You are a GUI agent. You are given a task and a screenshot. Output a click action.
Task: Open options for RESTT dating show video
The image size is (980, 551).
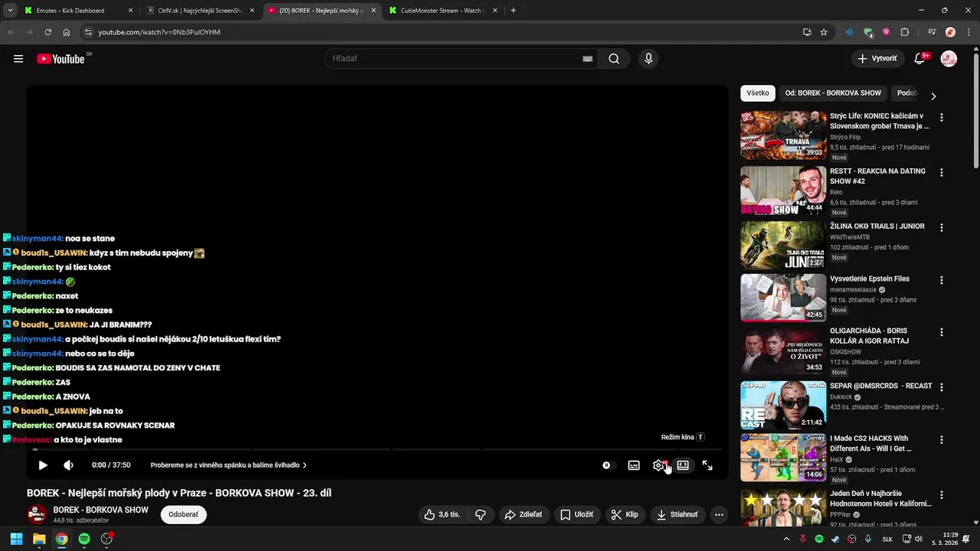942,173
